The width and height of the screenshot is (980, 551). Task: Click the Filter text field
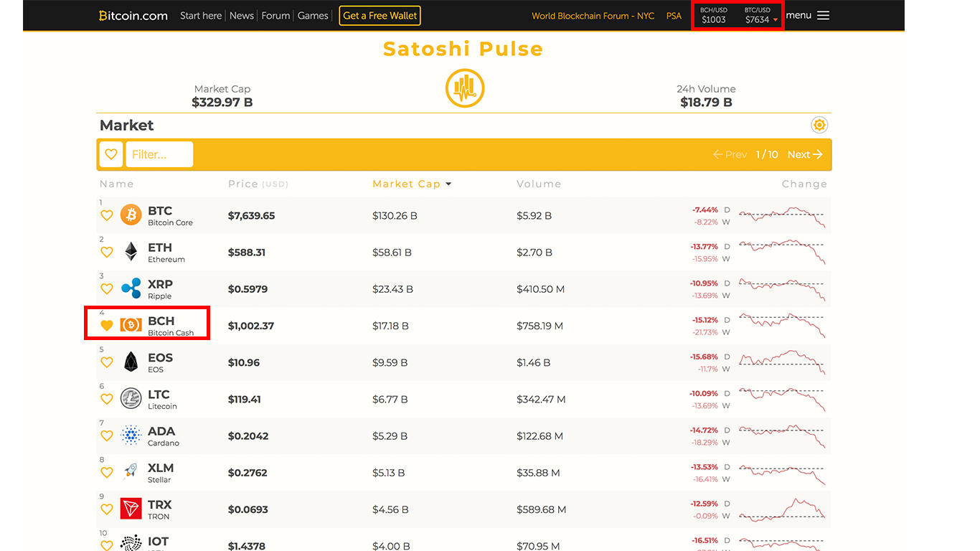[x=159, y=154]
